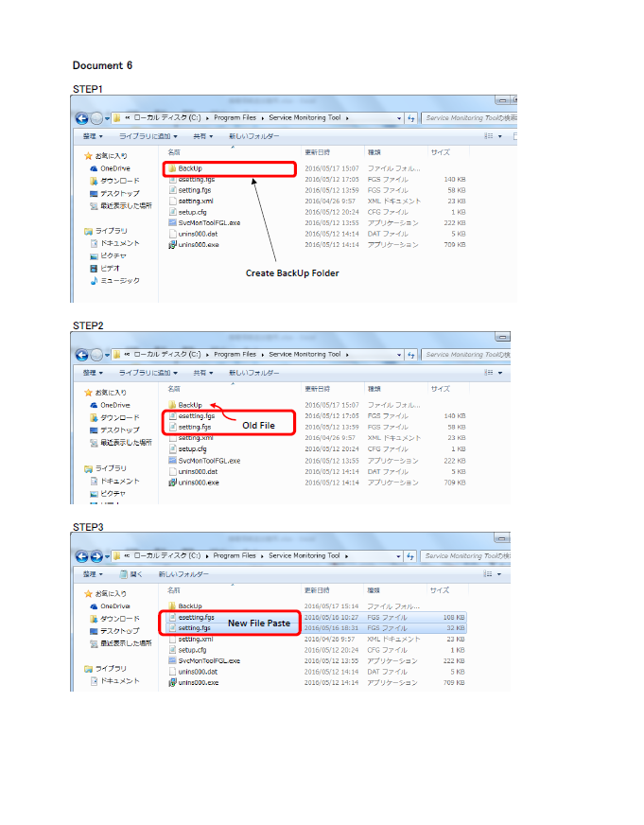Click refresh button in STEP1 address bar
Viewport: 644px width, 825px height.
coord(411,118)
